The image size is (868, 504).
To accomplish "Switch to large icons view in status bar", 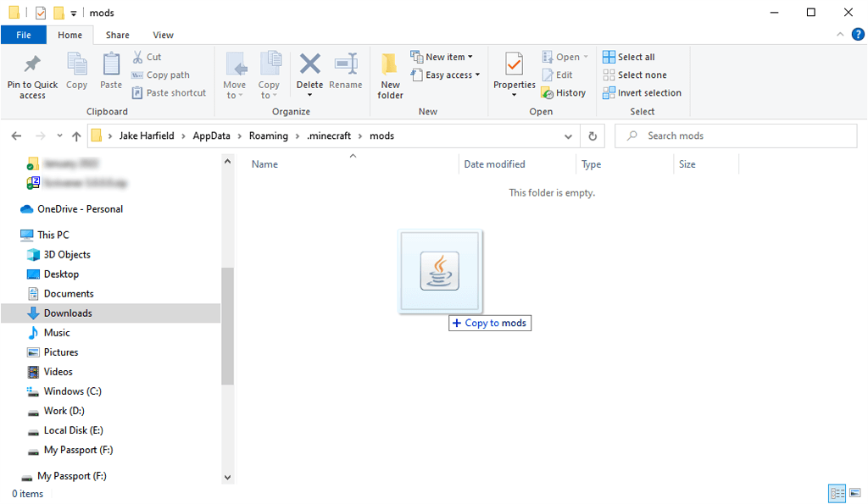I will click(855, 493).
